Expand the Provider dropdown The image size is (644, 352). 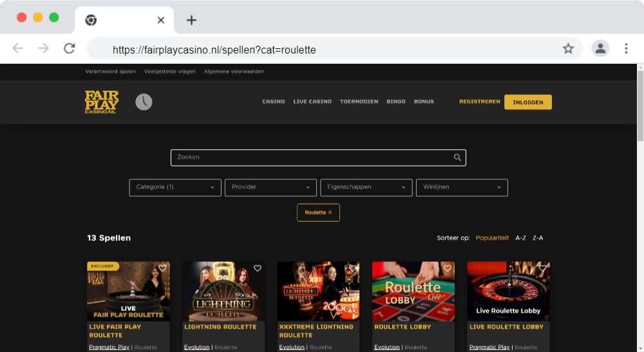click(x=270, y=188)
